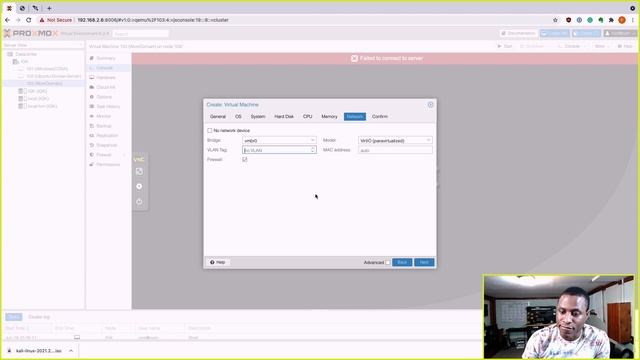The width and height of the screenshot is (640, 360).
Task: Switch to the System tab
Action: point(258,117)
